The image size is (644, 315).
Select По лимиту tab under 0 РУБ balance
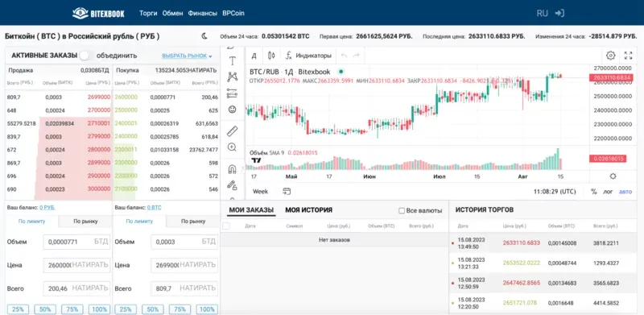(31, 222)
